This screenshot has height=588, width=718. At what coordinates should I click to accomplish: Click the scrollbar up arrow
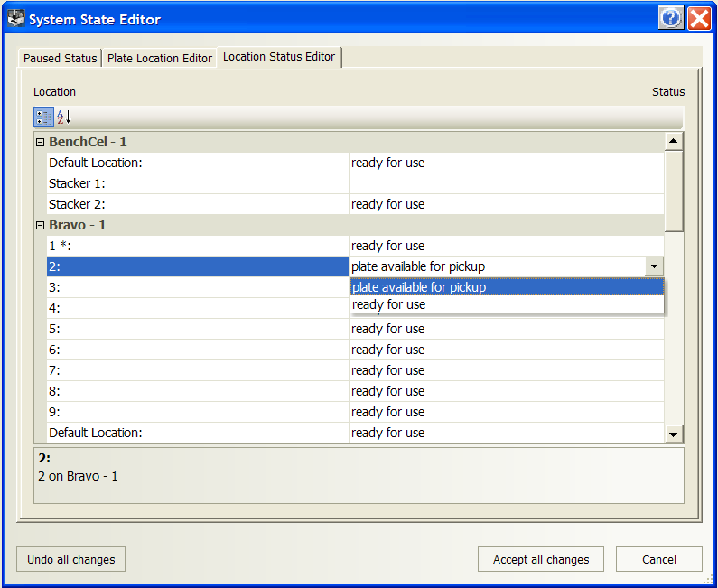(x=674, y=142)
